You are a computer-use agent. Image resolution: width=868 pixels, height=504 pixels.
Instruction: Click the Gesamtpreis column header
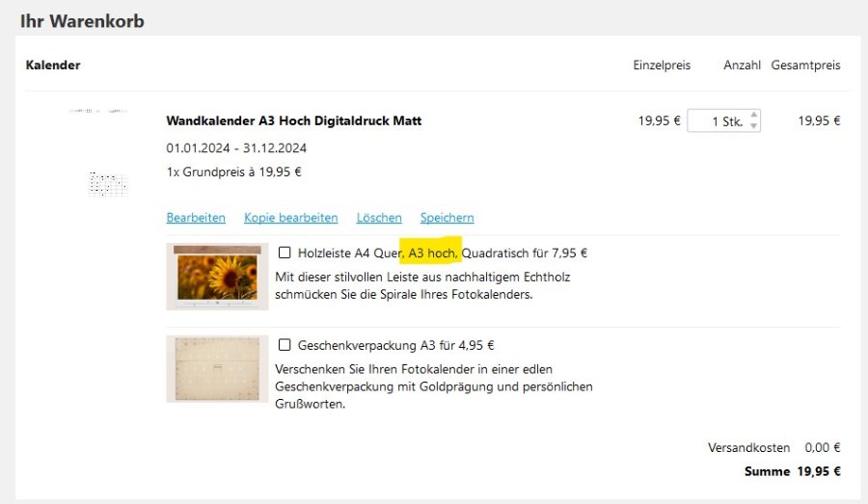(x=805, y=66)
